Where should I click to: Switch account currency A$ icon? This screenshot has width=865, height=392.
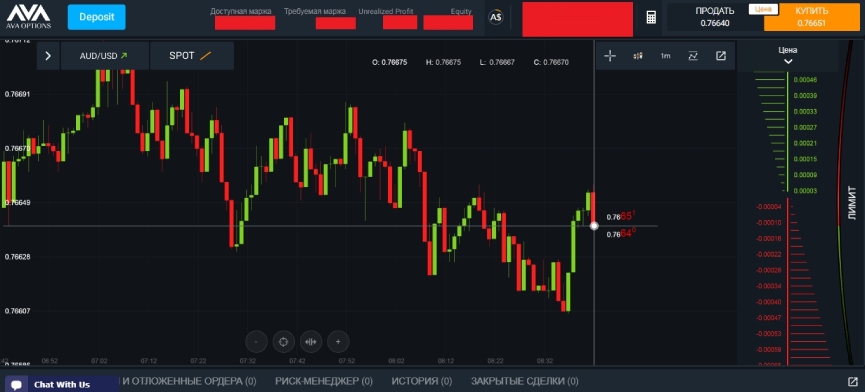[x=495, y=17]
